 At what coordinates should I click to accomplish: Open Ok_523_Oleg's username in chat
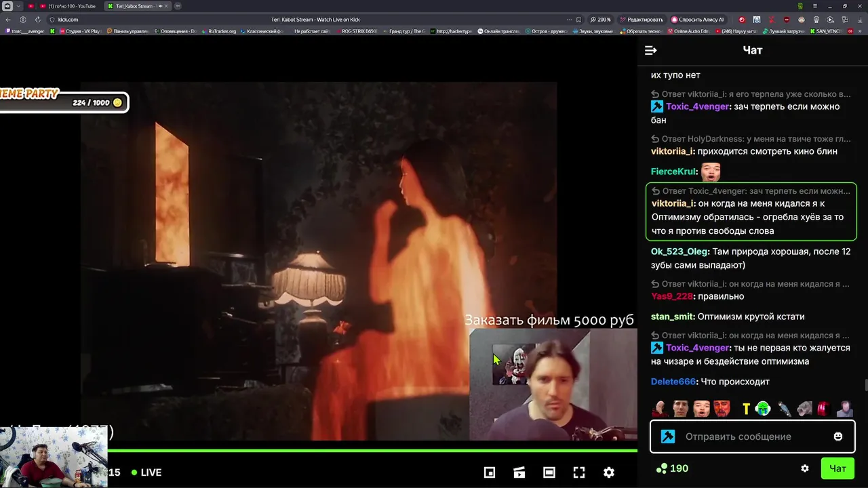(679, 251)
